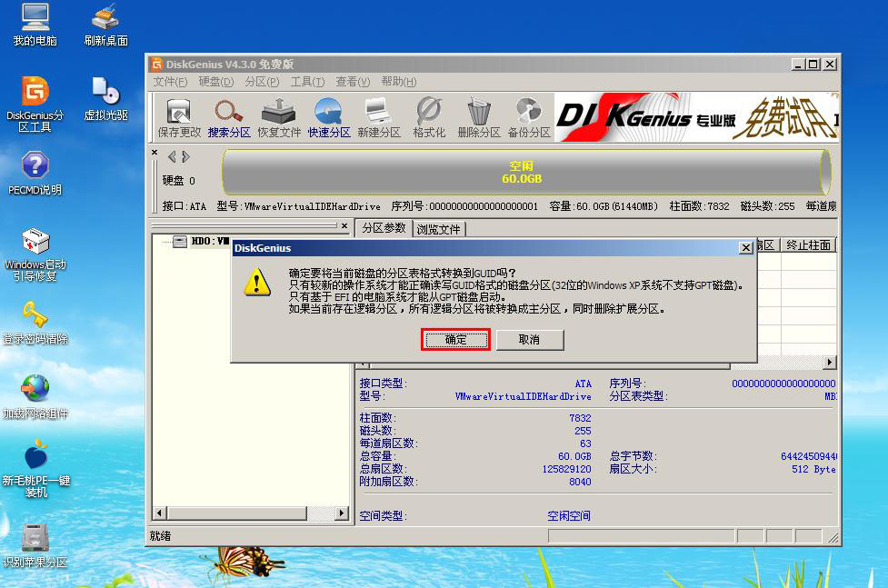Click the tree panel left scroll arrow
The width and height of the screenshot is (888, 588).
(x=160, y=513)
